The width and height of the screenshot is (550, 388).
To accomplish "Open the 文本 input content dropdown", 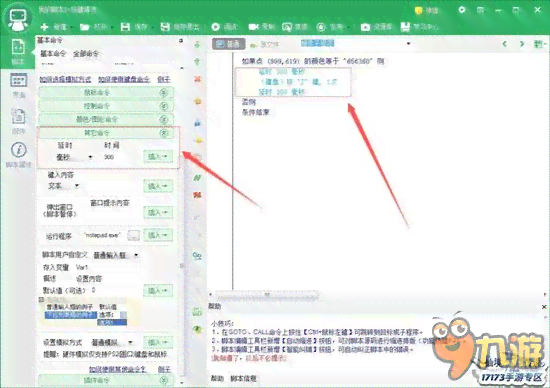I will tap(63, 186).
